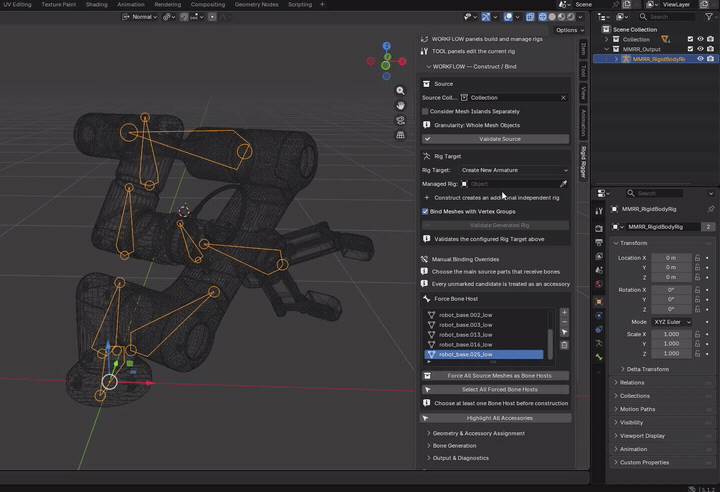Expand Collection tree item in outliner
The image size is (720, 492).
tap(607, 39)
